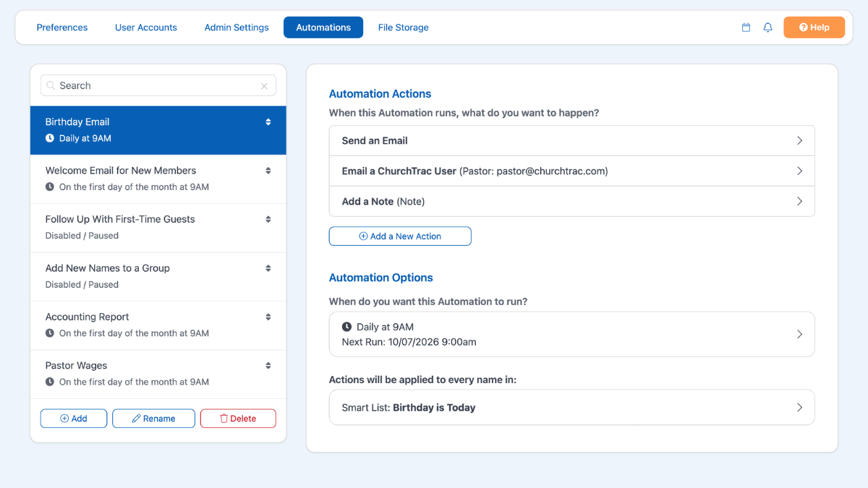
Task: Open the User Accounts tab
Action: point(146,27)
